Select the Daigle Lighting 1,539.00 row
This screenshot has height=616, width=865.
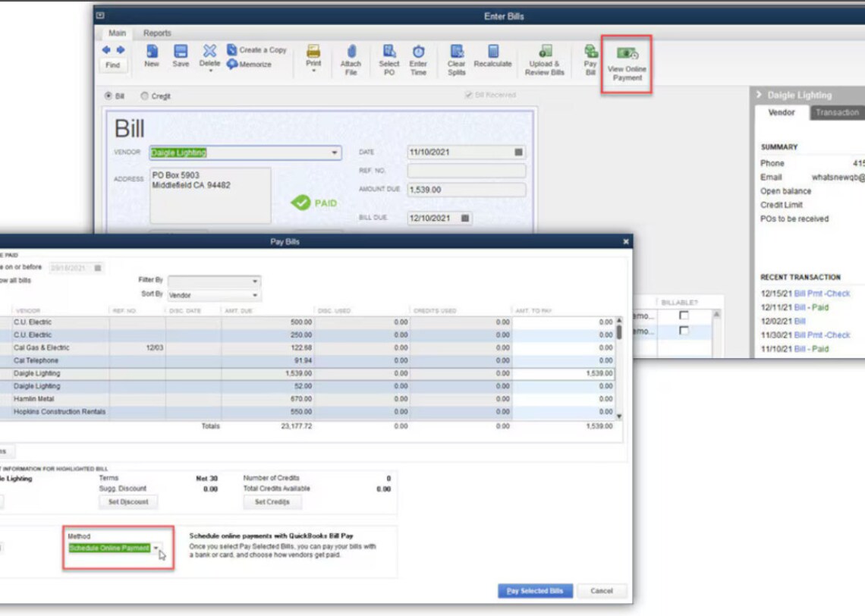coord(307,374)
